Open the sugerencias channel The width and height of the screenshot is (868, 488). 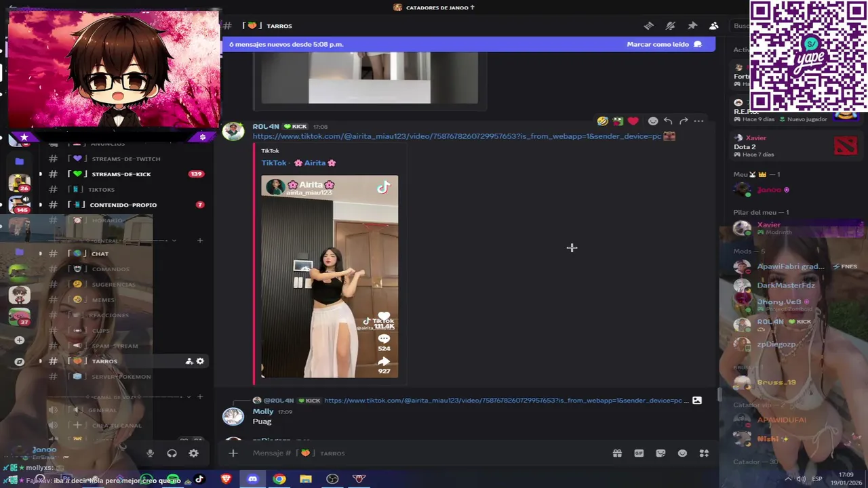[x=125, y=285]
